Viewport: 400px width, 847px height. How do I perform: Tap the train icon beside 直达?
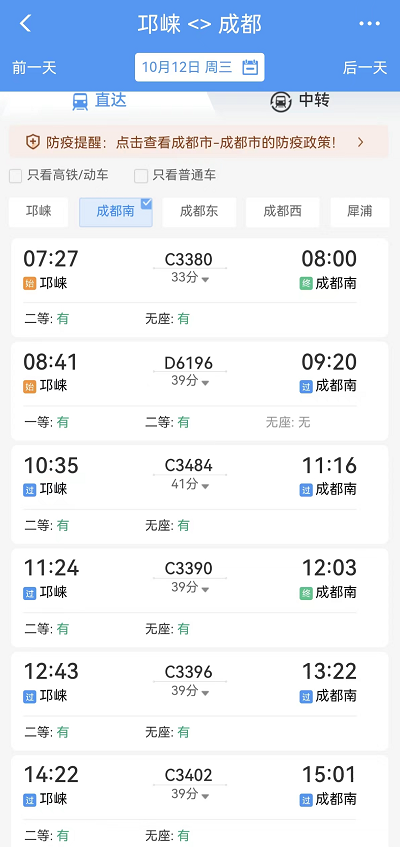pyautogui.click(x=80, y=101)
